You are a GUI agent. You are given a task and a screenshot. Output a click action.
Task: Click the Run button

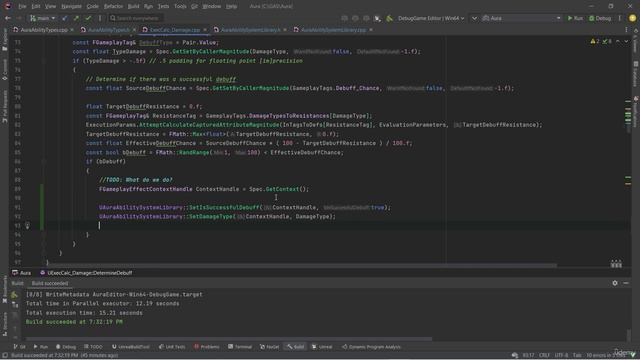pos(575,18)
